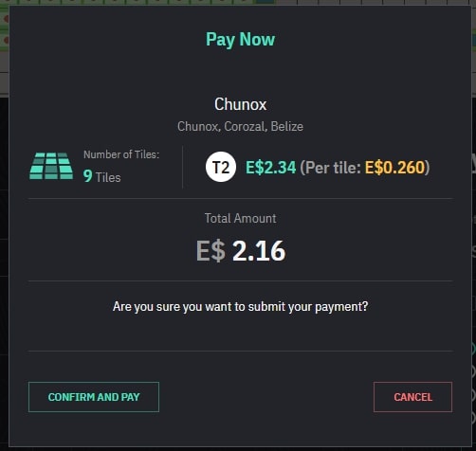Select the 2.16 total amount figure

259,251
